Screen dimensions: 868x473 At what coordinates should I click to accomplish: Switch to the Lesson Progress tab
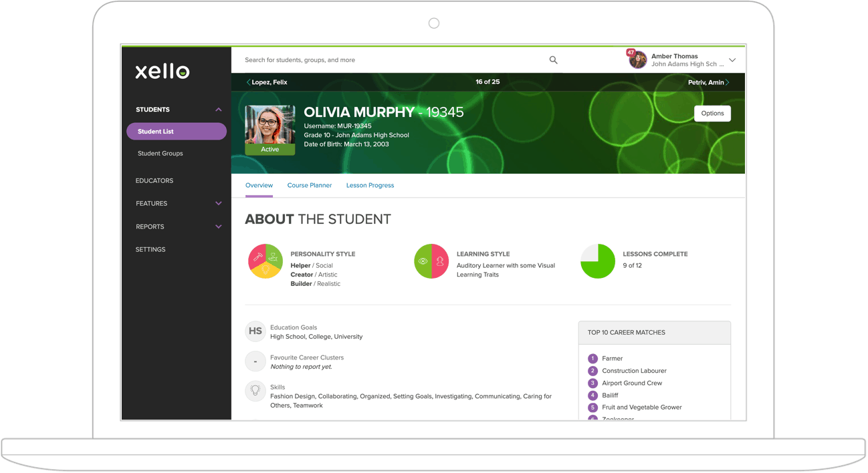[x=370, y=185]
